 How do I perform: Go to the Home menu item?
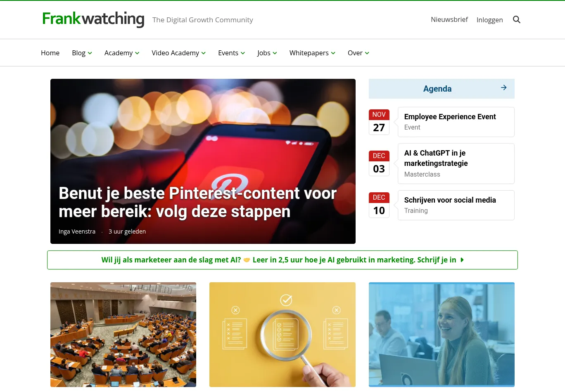pyautogui.click(x=50, y=53)
